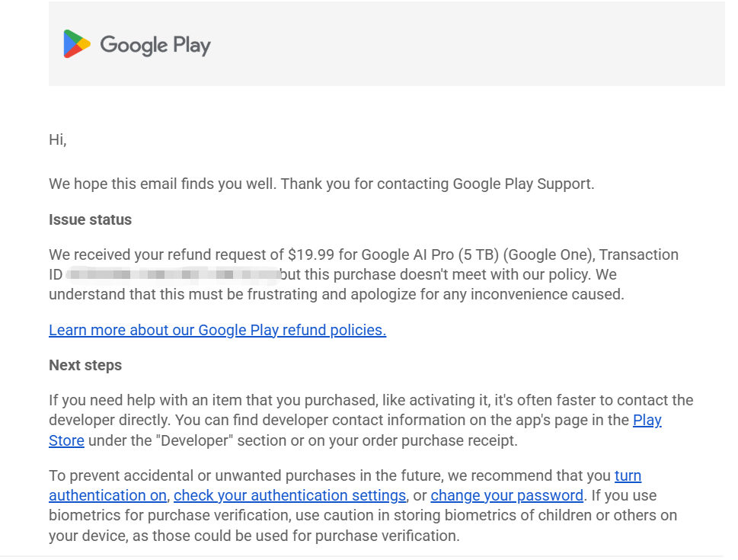Click the sentence thanking for contacting Google Play Support
Image resolution: width=738 pixels, height=560 pixels.
click(x=437, y=184)
